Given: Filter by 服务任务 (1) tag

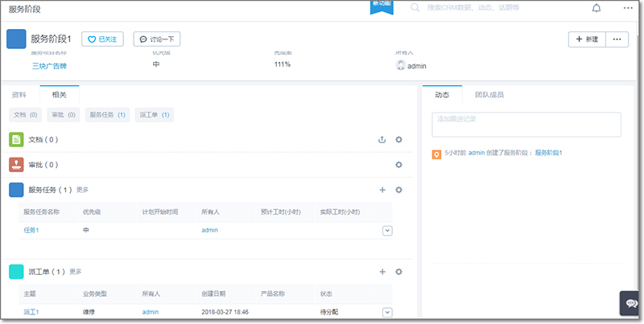Looking at the screenshot, I should 108,115.
